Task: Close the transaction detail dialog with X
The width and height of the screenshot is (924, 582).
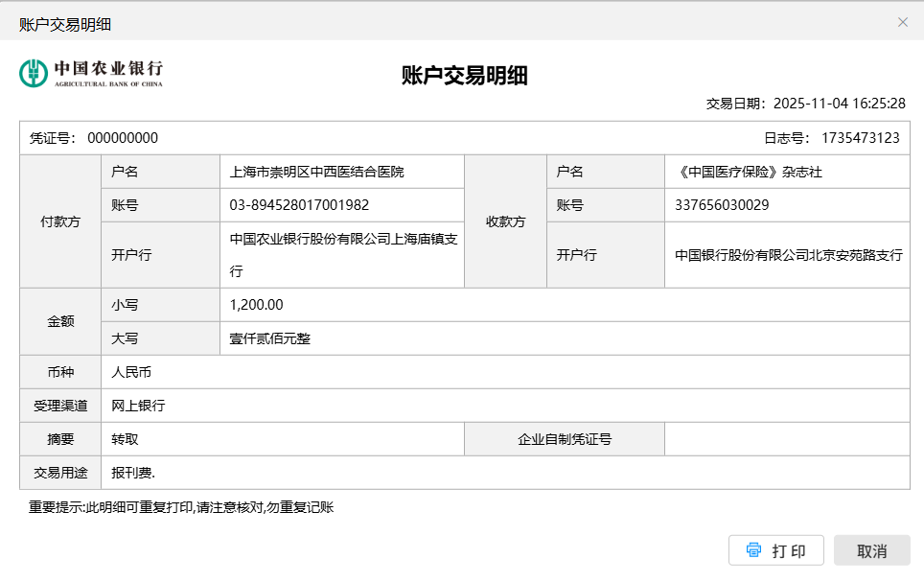Action: coord(902,22)
